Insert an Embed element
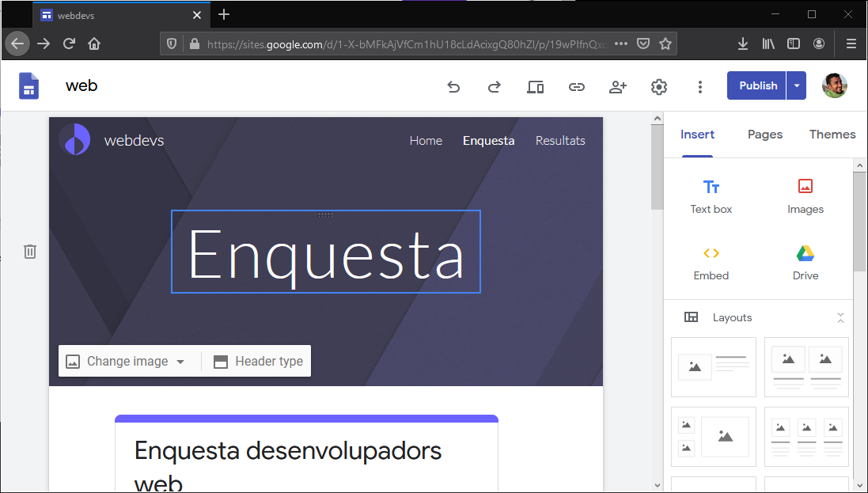 711,263
